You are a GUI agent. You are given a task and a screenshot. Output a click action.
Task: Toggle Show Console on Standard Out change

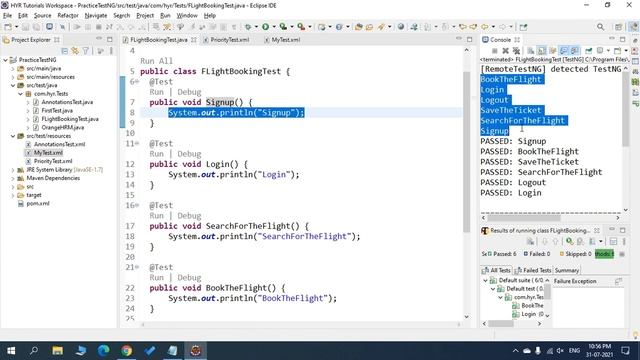click(x=564, y=51)
